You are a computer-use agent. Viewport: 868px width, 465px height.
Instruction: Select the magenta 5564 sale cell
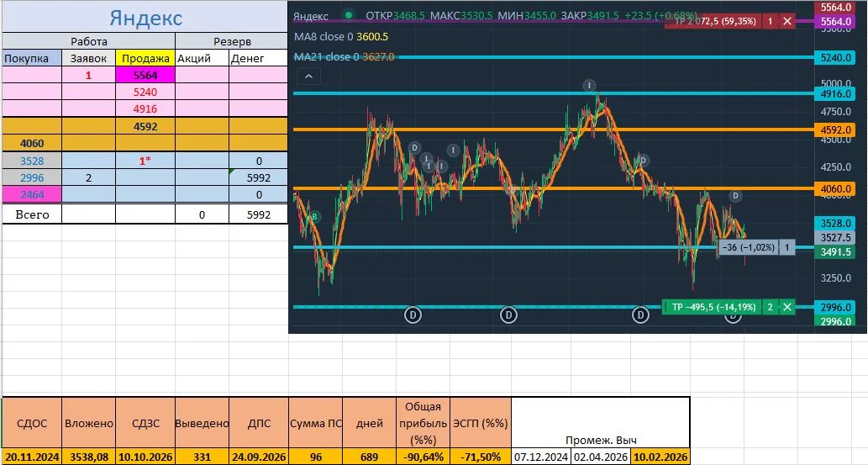(x=145, y=75)
